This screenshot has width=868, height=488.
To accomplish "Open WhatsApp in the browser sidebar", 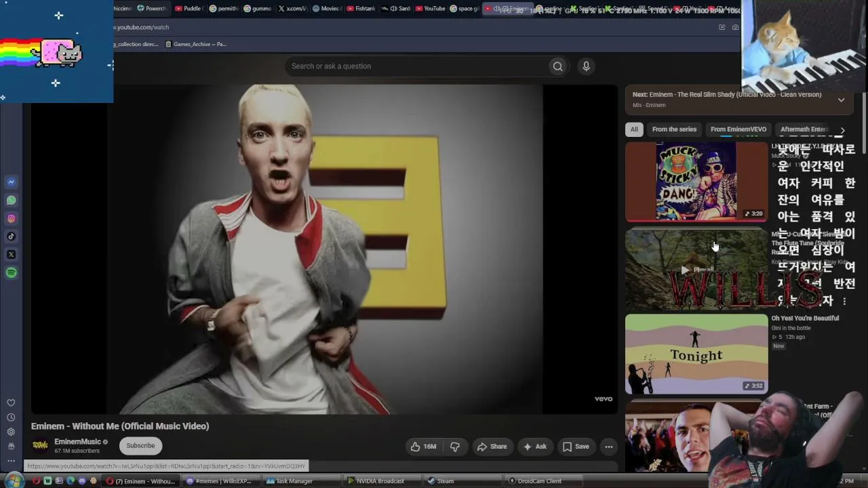I will pos(11,201).
